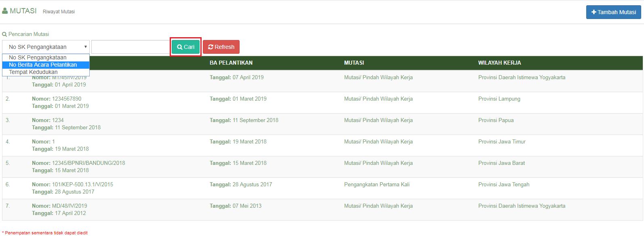Image resolution: width=644 pixels, height=236 pixels.
Task: Click the user icon beside MUTASI
Action: [5, 11]
